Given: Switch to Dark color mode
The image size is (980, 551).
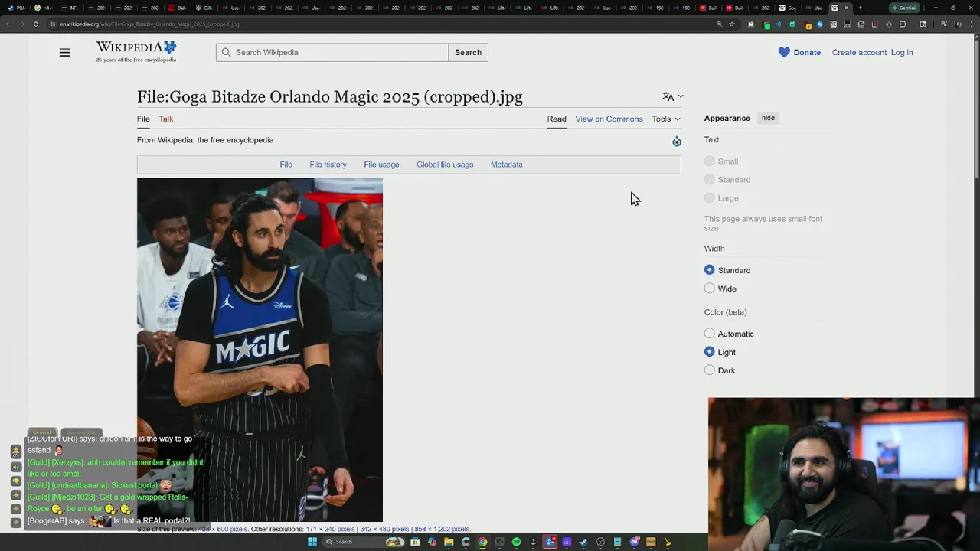Looking at the screenshot, I should click(710, 370).
